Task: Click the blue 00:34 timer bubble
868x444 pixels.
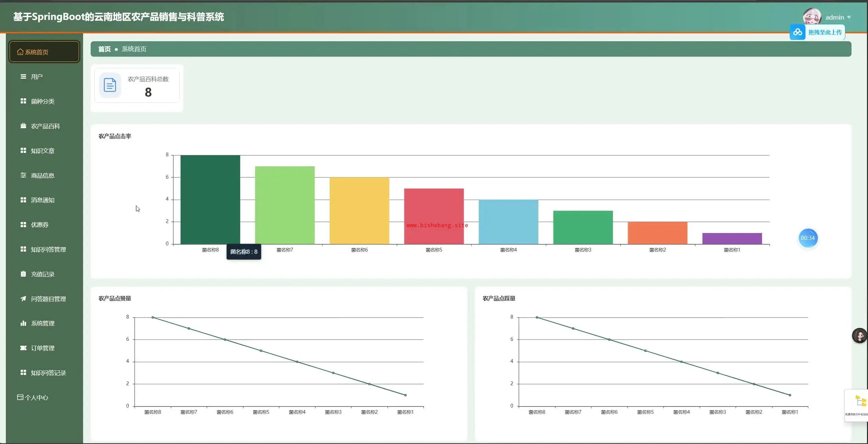Action: click(x=808, y=238)
